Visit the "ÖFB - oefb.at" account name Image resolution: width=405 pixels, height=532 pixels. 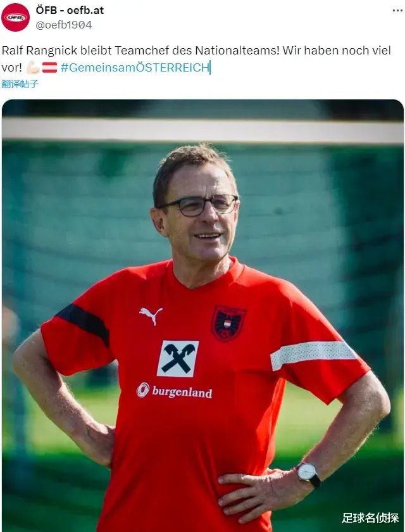[70, 10]
